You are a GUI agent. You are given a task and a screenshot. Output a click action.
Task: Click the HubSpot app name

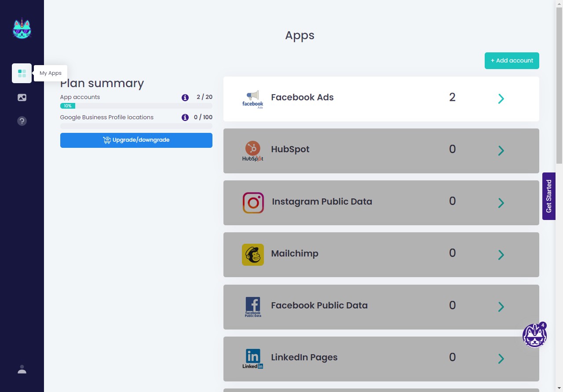[290, 149]
